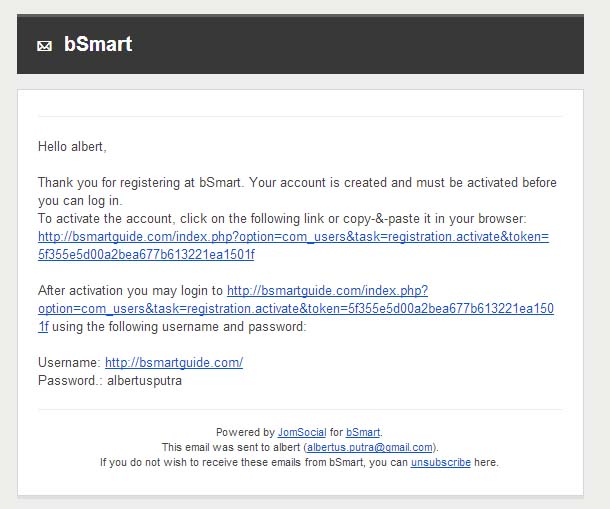610x509 pixels.
Task: Click the token line 5f355e5d00a2bea677b613221ea1501f of first link
Action: [146, 254]
